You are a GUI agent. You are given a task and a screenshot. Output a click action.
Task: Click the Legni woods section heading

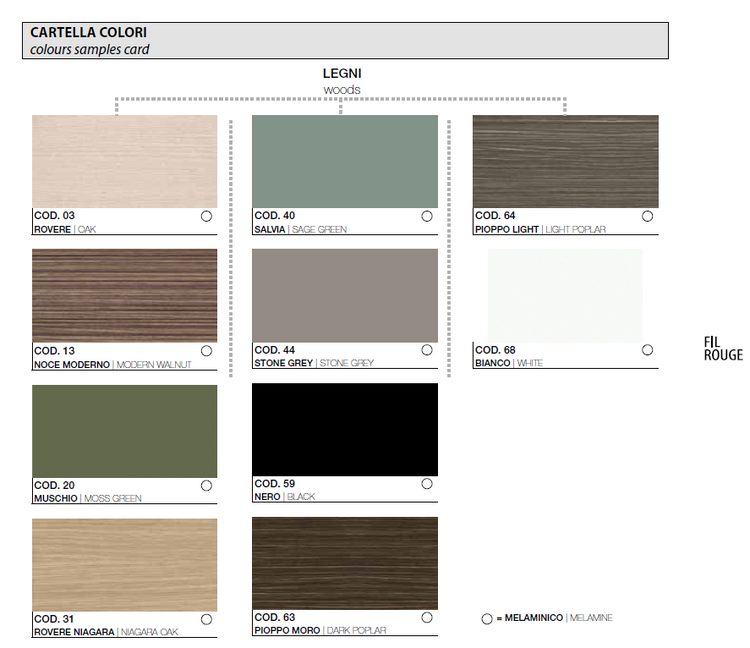[342, 74]
